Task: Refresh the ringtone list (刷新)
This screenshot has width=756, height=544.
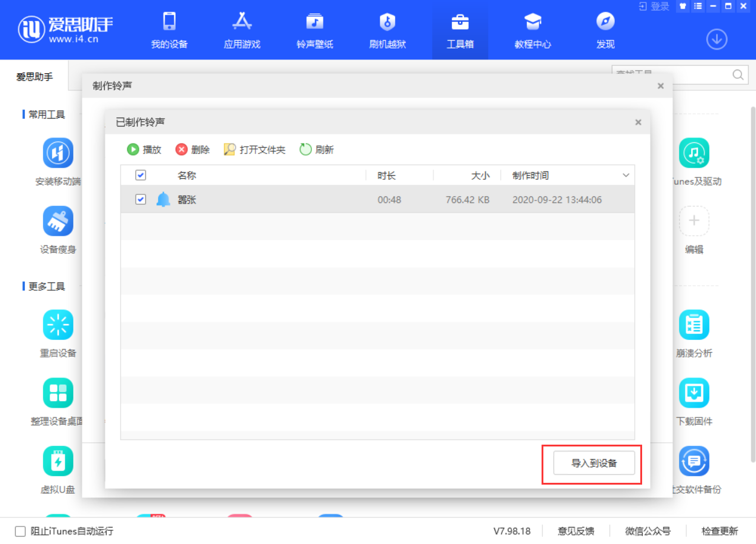Action: [306, 150]
